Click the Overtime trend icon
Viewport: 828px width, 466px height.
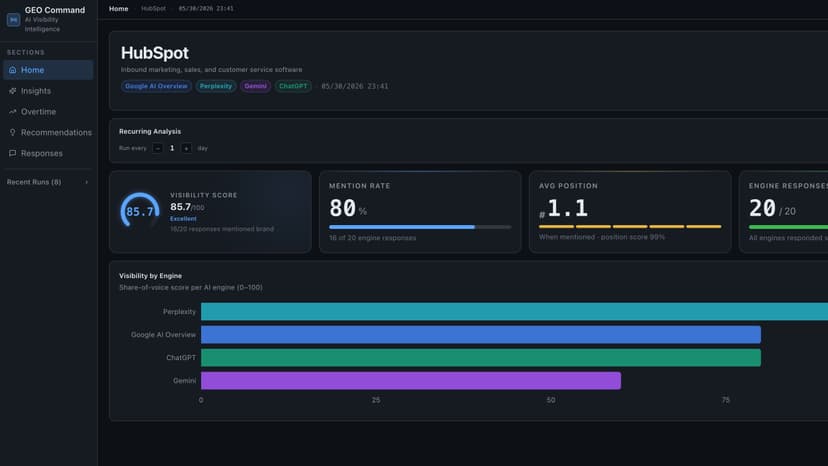(13, 111)
